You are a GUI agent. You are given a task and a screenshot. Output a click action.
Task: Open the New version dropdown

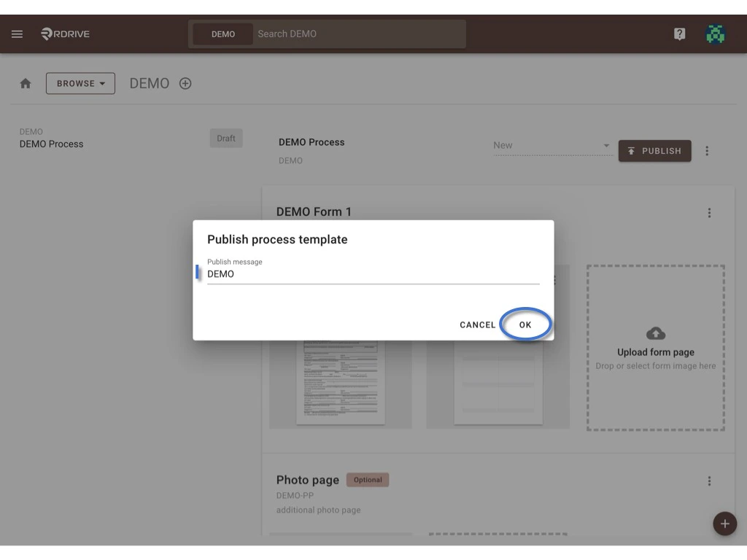552,145
